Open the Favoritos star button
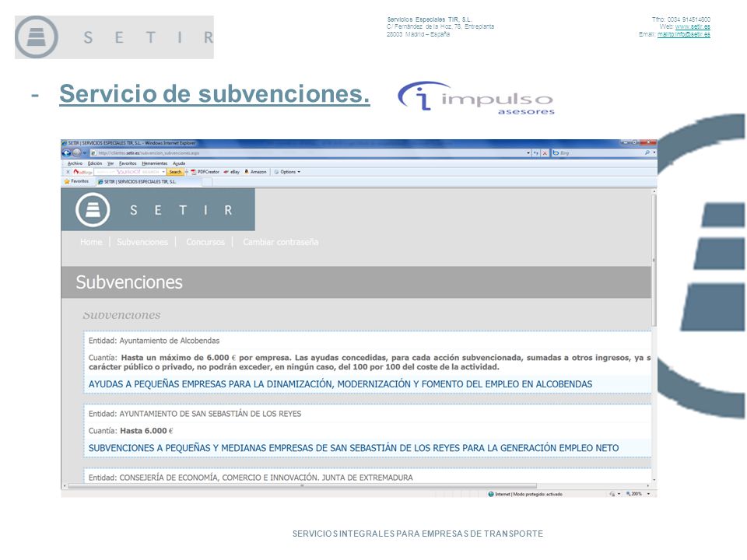Image resolution: width=747 pixels, height=560 pixels. (x=76, y=181)
